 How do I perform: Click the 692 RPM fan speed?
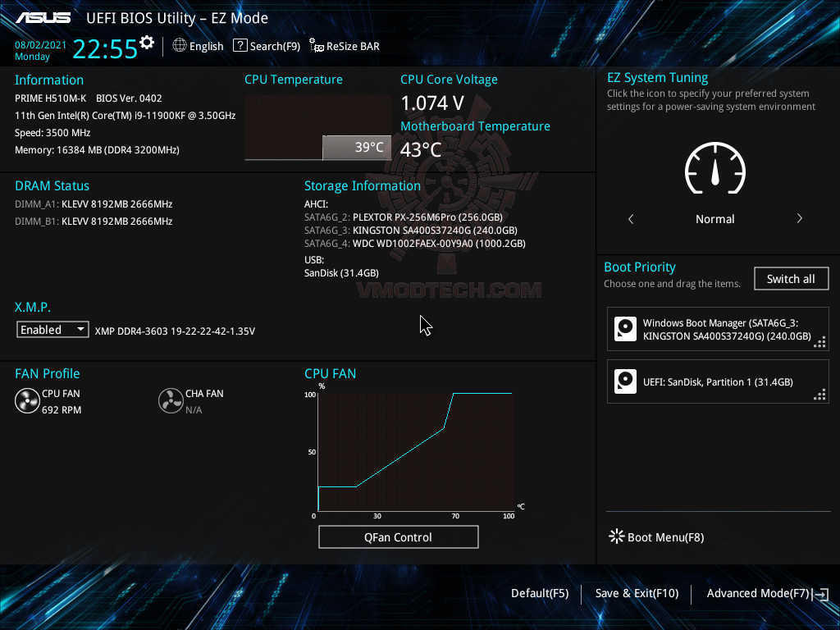[x=62, y=410]
